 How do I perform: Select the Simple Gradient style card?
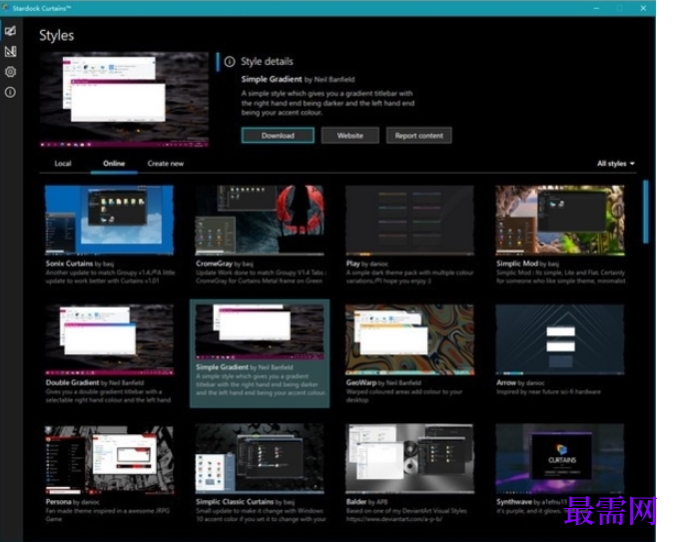pos(260,354)
